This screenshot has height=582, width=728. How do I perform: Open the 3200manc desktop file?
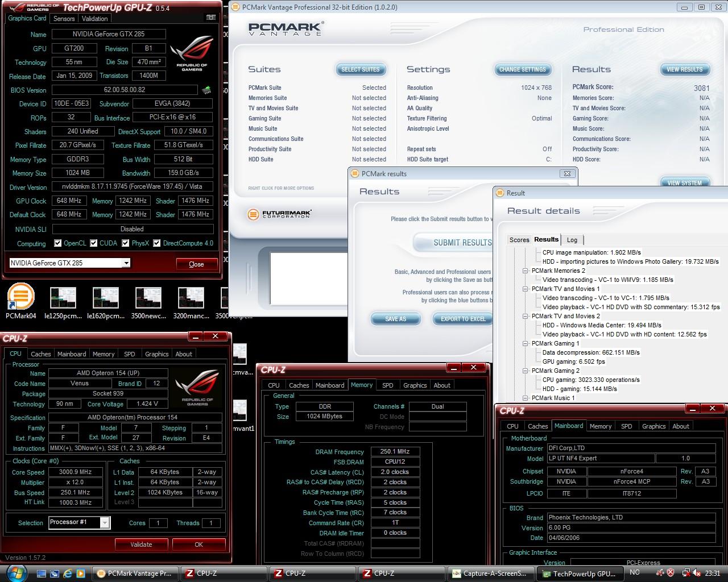pos(191,304)
